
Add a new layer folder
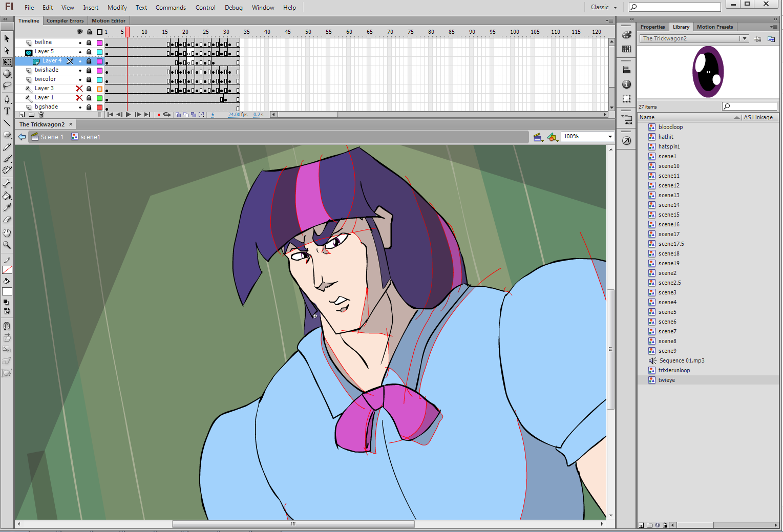(x=32, y=115)
